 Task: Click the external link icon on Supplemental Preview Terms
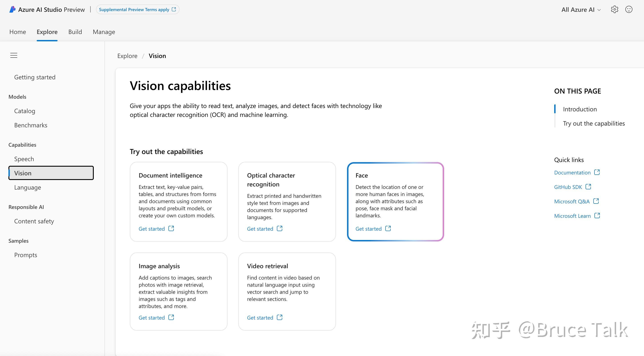point(174,9)
